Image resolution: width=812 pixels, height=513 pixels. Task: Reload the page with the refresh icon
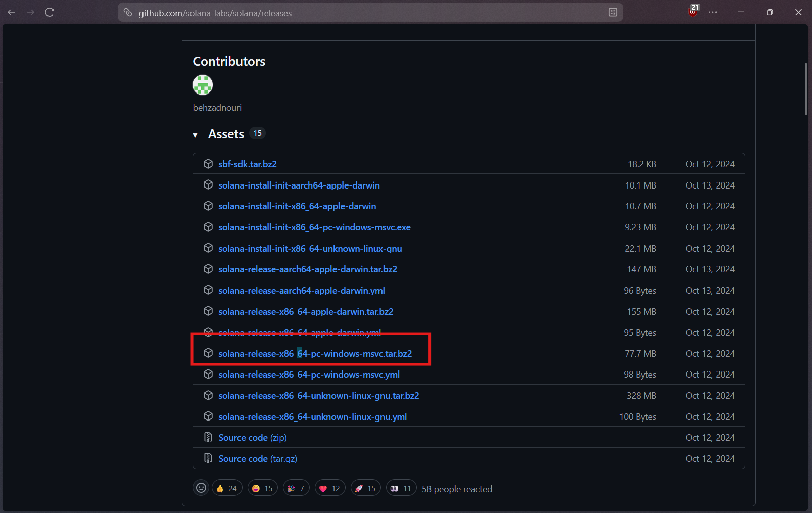click(50, 12)
